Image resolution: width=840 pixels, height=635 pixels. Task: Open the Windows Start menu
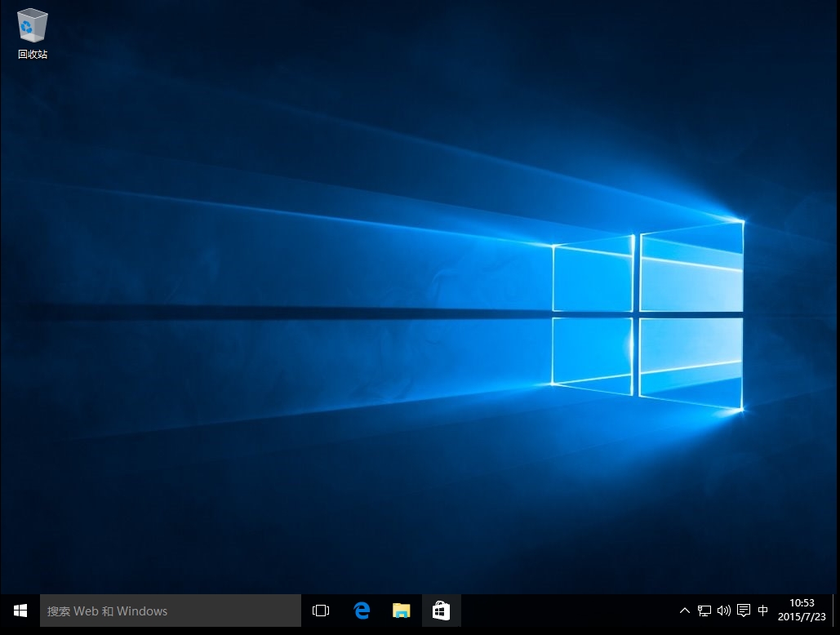click(20, 611)
